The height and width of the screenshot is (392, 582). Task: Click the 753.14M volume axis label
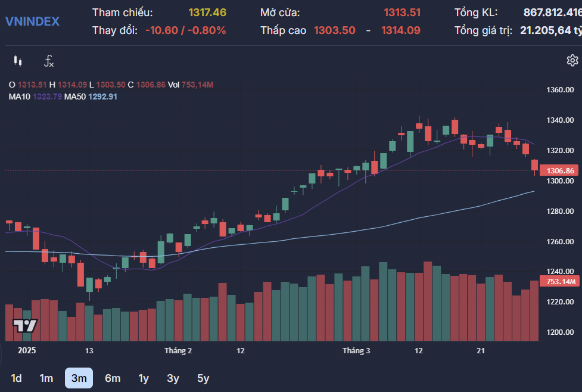[x=561, y=280]
